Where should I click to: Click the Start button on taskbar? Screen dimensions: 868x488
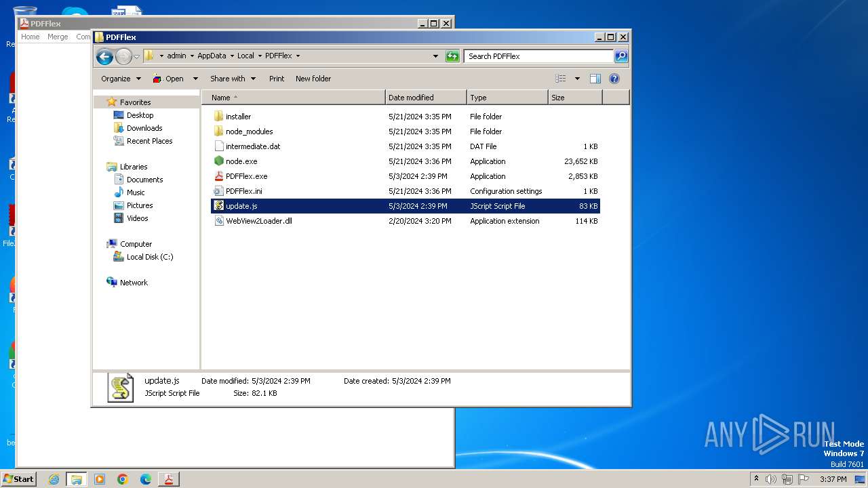(x=18, y=479)
